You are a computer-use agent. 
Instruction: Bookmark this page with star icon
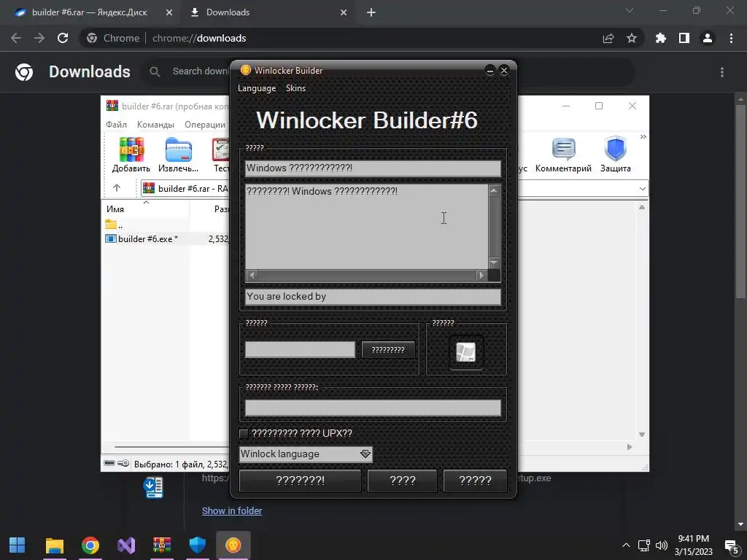(631, 38)
